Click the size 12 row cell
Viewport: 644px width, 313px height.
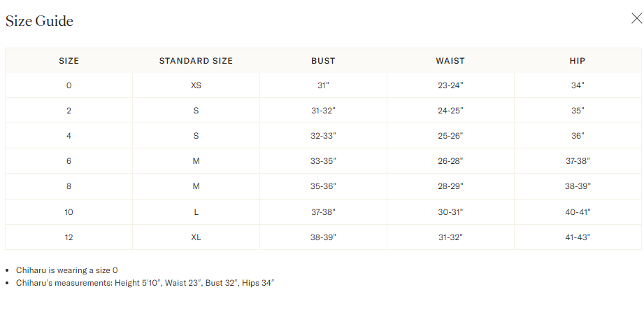click(x=69, y=237)
